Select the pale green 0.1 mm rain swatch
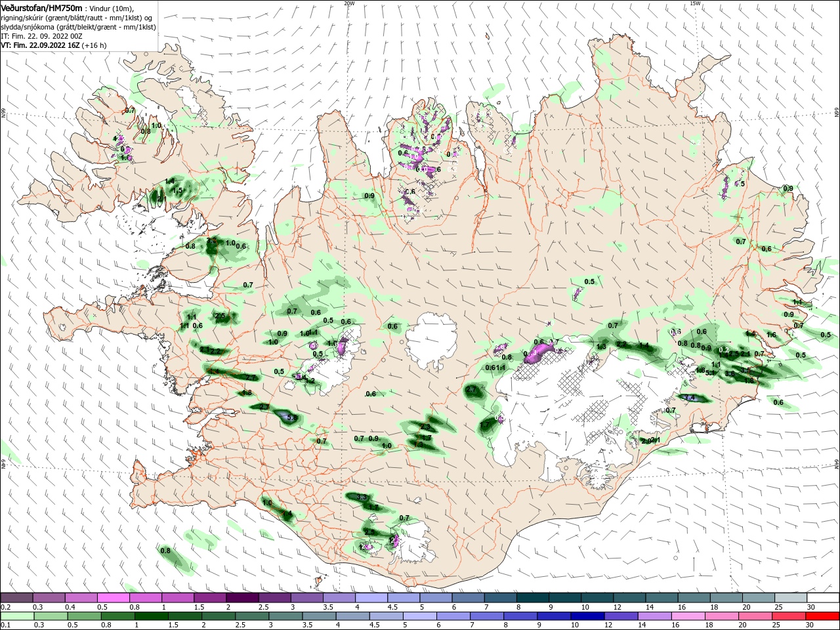840x630 pixels. pos(18,616)
